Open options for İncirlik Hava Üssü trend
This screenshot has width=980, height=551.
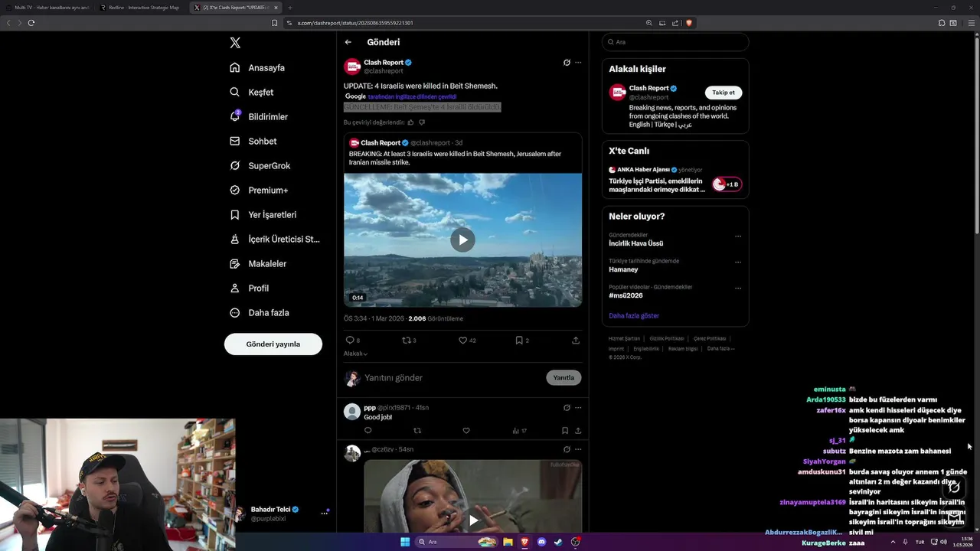[x=738, y=236]
